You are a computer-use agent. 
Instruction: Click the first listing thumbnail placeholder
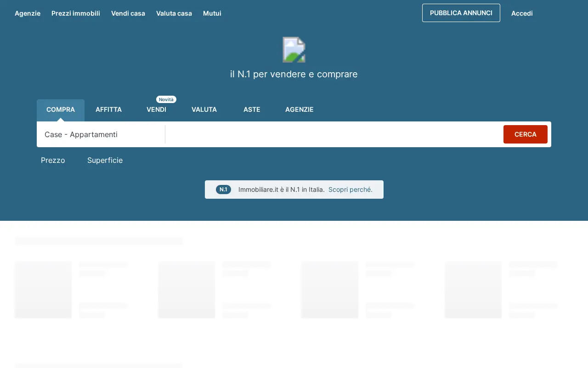(x=43, y=290)
